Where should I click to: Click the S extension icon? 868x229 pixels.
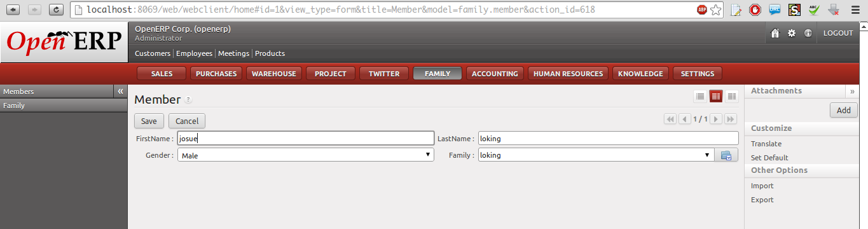pos(794,10)
